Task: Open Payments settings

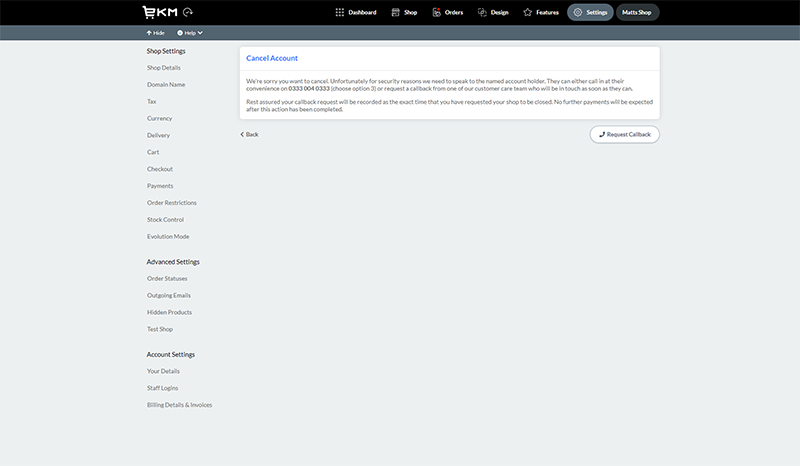Action: 160,186
